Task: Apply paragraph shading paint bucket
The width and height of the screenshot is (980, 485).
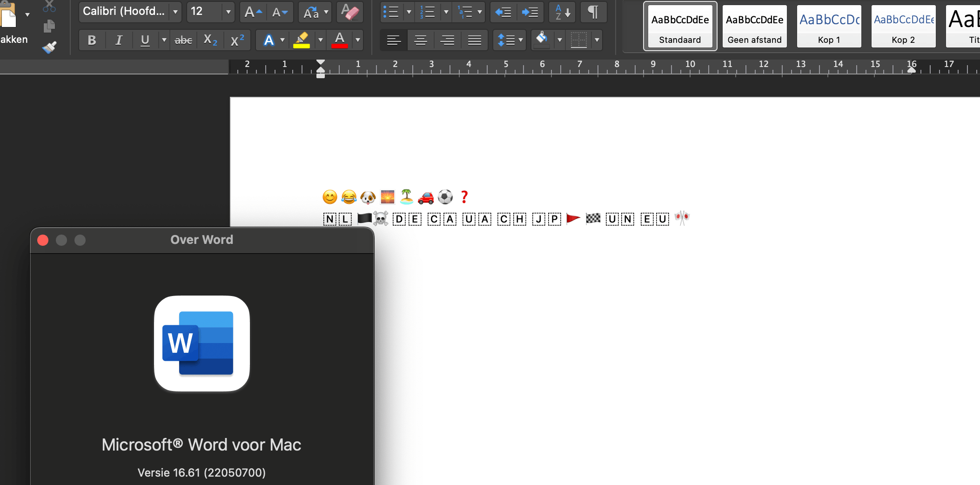Action: coord(542,39)
